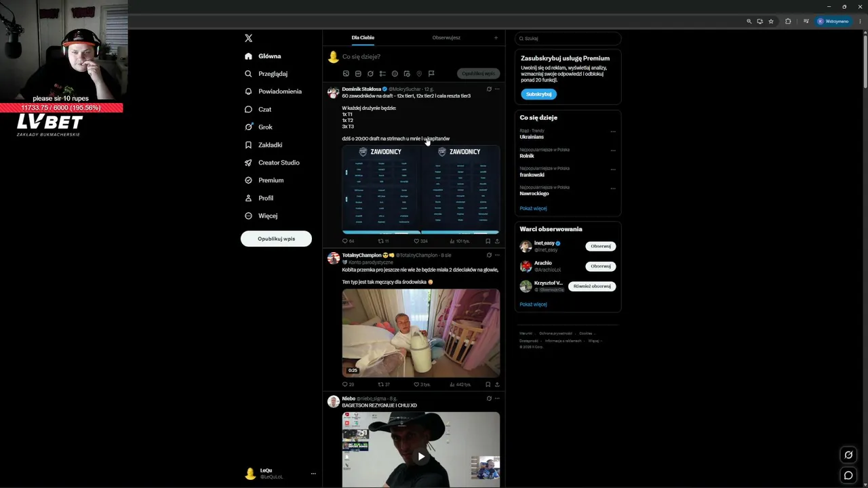Follow inet_easy with Obserwuj button

pos(601,246)
